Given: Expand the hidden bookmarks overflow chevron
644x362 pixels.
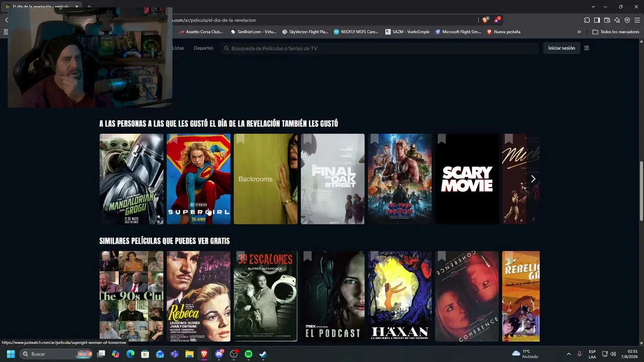Looking at the screenshot, I should click(579, 32).
